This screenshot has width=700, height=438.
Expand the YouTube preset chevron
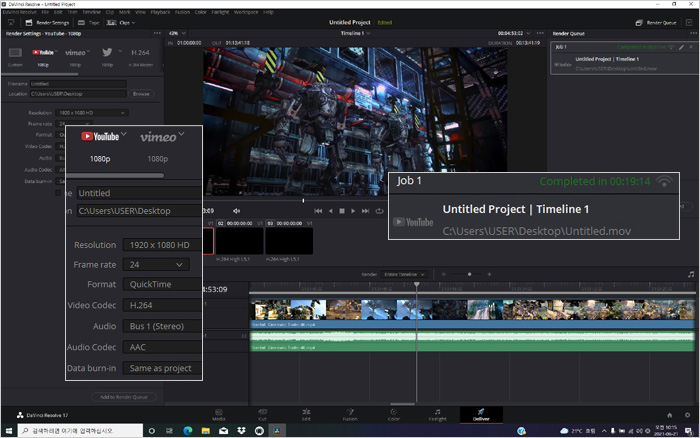point(57,51)
